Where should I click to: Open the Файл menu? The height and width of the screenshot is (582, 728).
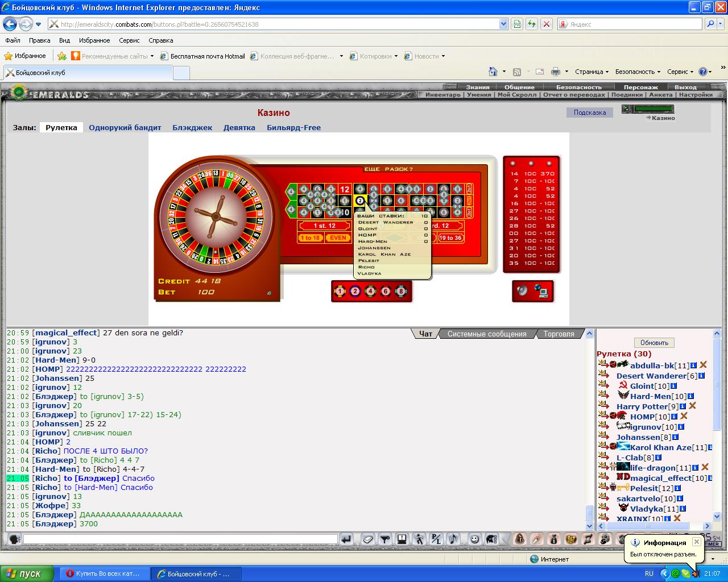point(13,40)
